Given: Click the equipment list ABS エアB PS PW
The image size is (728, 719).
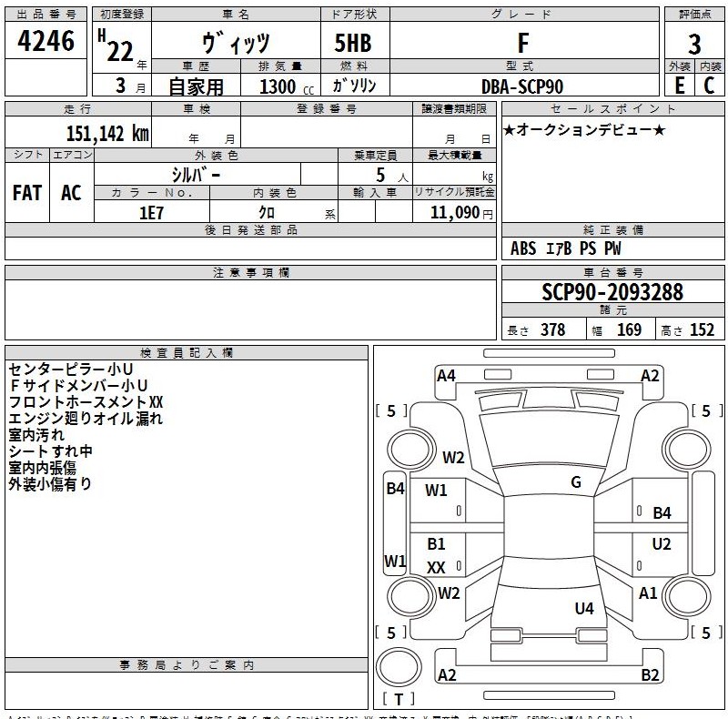Looking at the screenshot, I should [565, 248].
